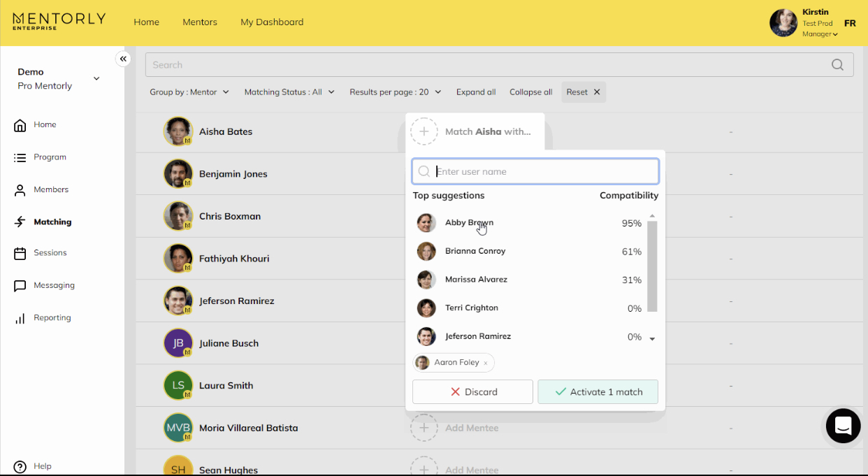Remove Aaron Foley chip with x
The width and height of the screenshot is (868, 476).
click(x=486, y=363)
